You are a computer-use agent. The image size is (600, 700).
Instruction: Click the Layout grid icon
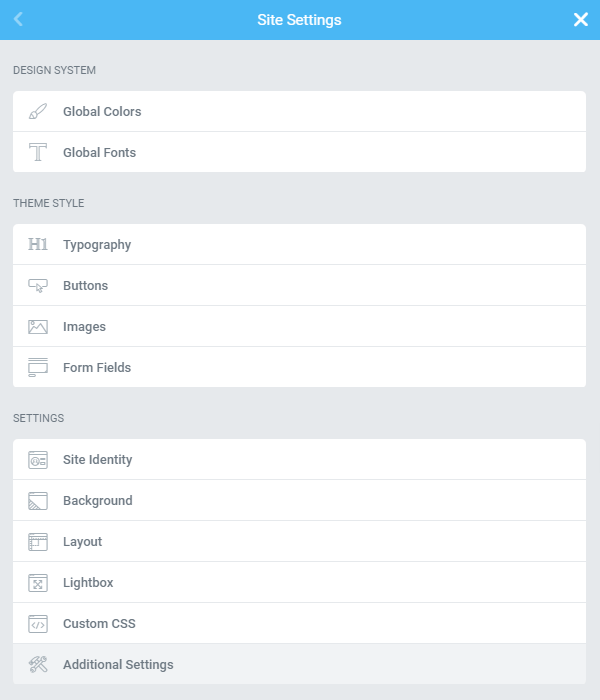coord(38,542)
